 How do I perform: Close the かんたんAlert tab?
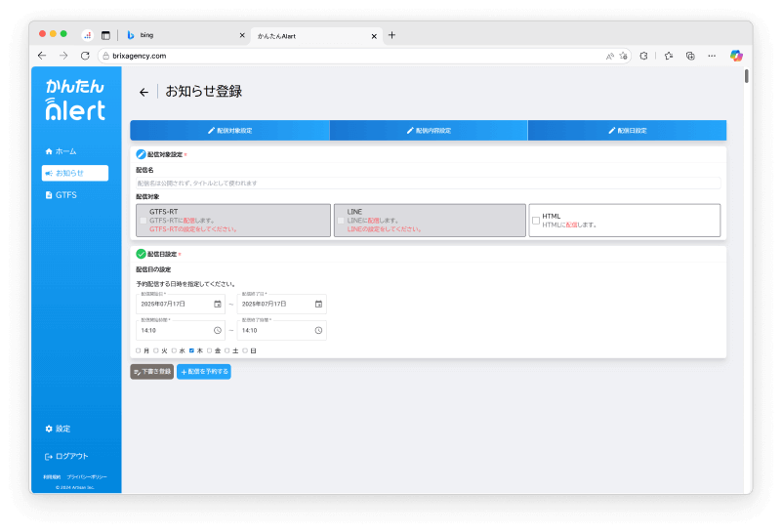[x=374, y=36]
